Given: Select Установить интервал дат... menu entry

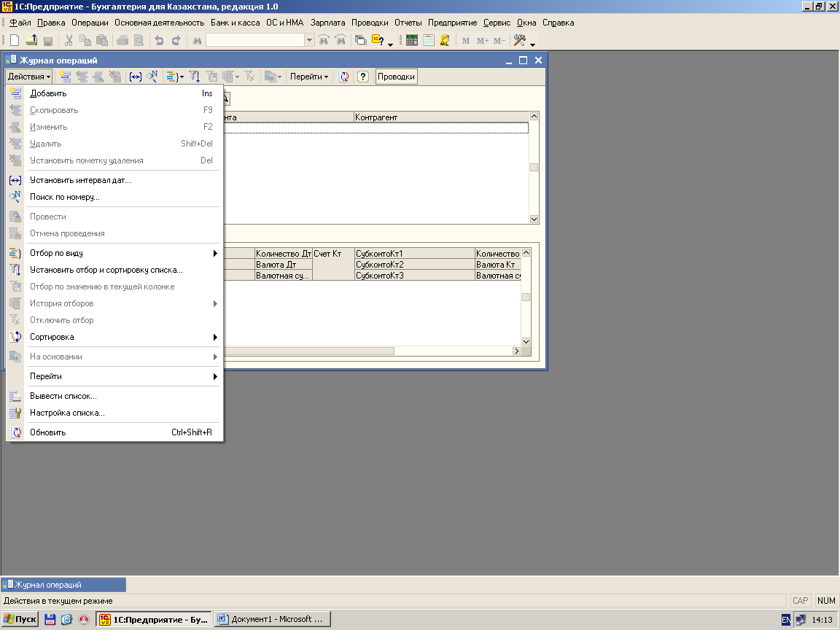Looking at the screenshot, I should [114, 180].
